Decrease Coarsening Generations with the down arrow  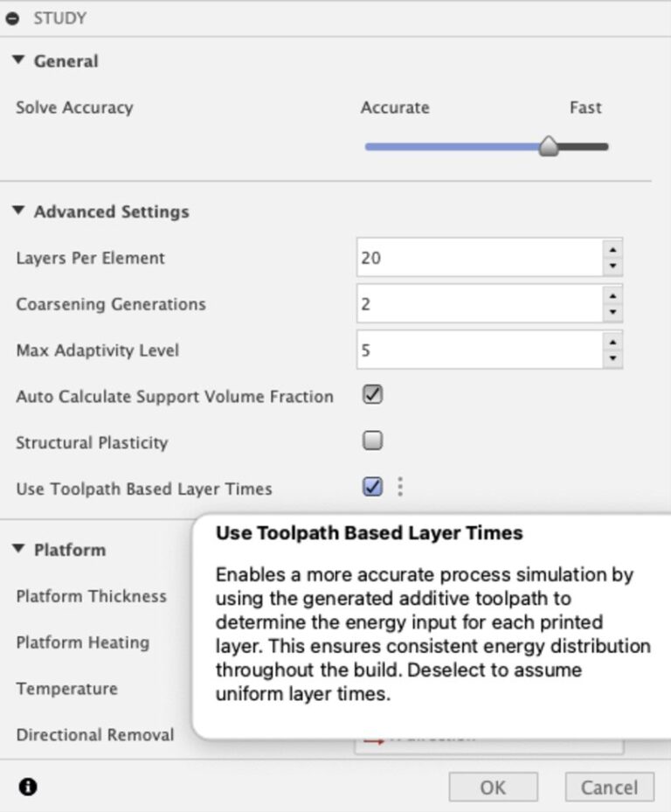(x=613, y=312)
